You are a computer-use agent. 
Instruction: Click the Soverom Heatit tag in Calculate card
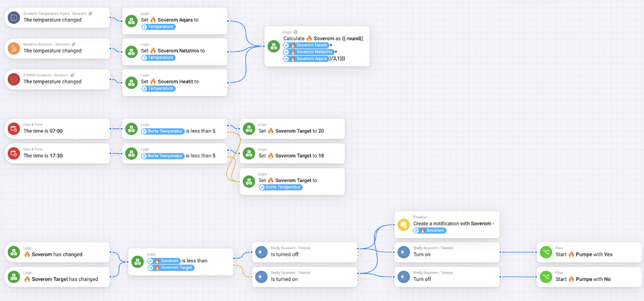pos(308,45)
